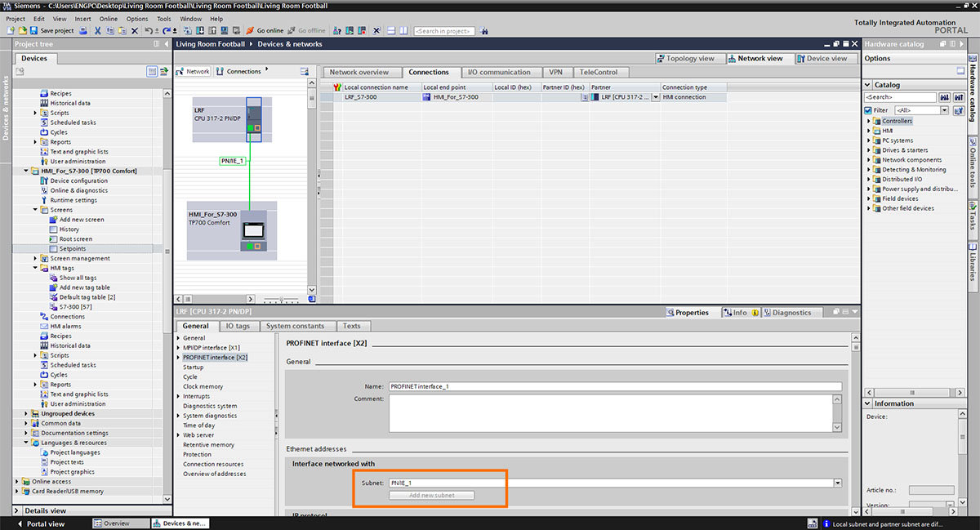The width and height of the screenshot is (980, 530).
Task: Click the Open project folder icon
Action: [x=22, y=30]
